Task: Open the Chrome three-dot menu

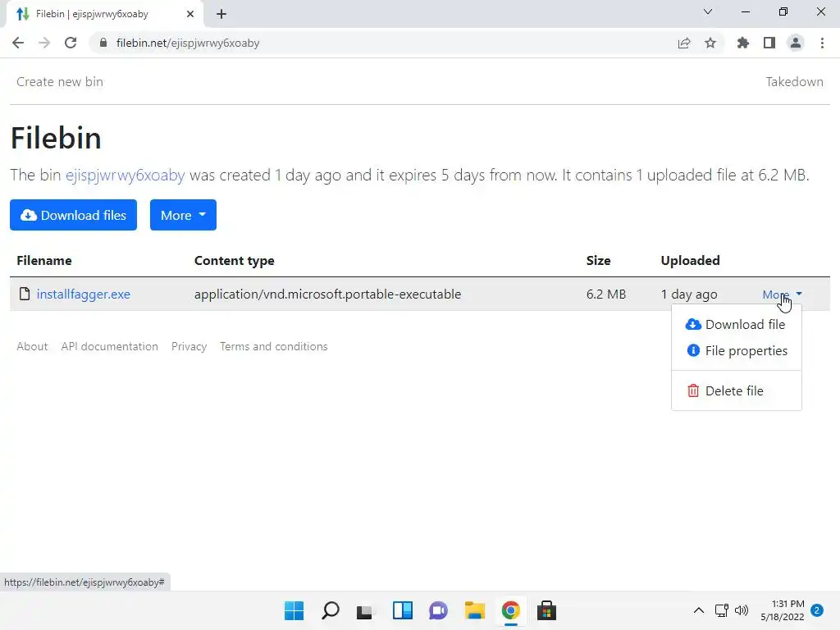Action: pos(822,43)
